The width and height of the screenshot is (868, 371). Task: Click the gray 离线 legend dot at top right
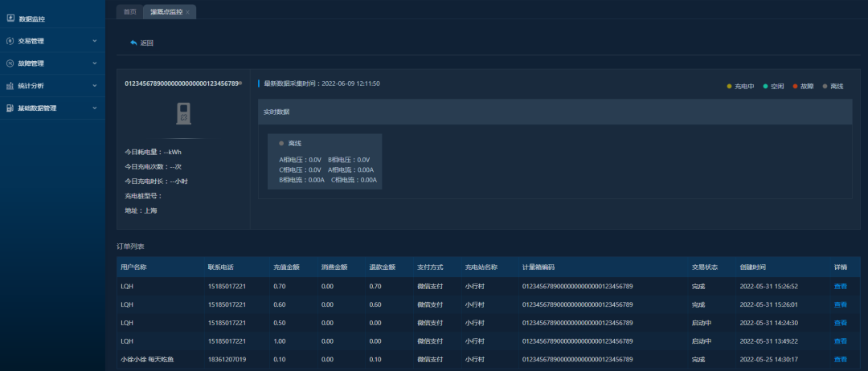pyautogui.click(x=825, y=86)
